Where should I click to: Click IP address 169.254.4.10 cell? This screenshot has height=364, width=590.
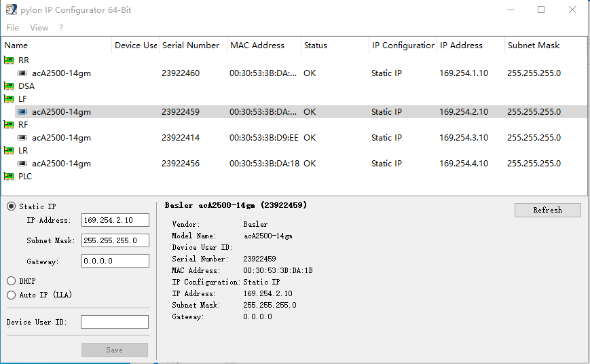(x=464, y=164)
